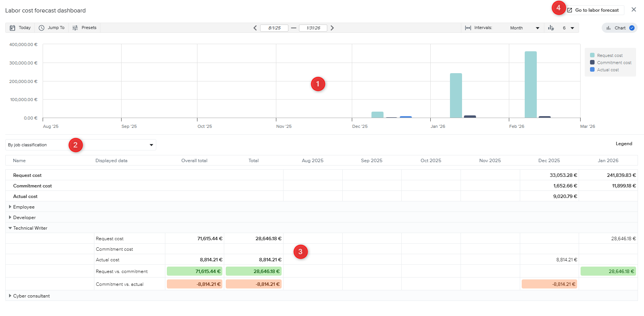Expand the Employee row
The image size is (644, 316).
pos(10,207)
